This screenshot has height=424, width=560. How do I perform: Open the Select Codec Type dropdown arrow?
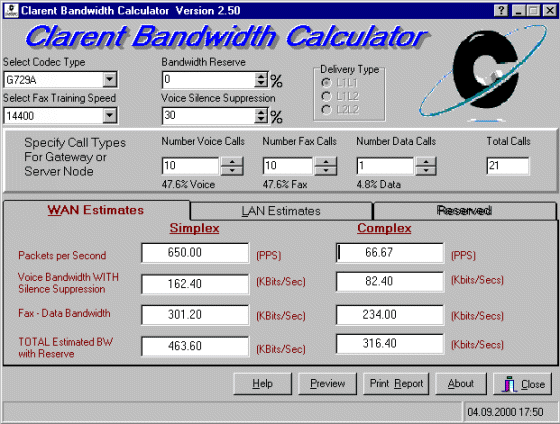(110, 79)
